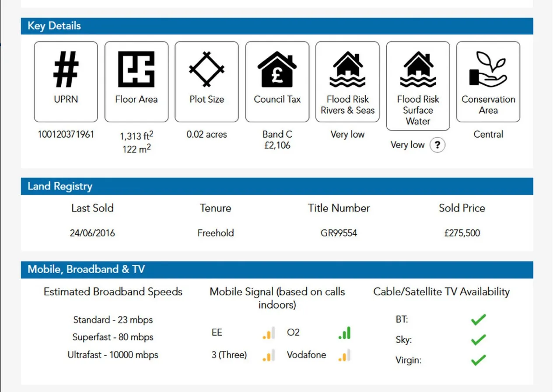This screenshot has width=560, height=392.
Task: Select the UPRN number 100120371961
Action: (x=66, y=134)
